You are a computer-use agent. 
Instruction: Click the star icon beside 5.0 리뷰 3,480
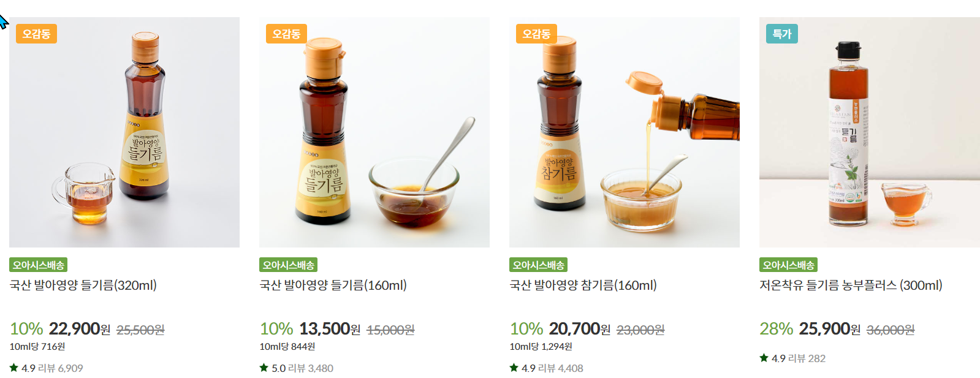pos(264,368)
